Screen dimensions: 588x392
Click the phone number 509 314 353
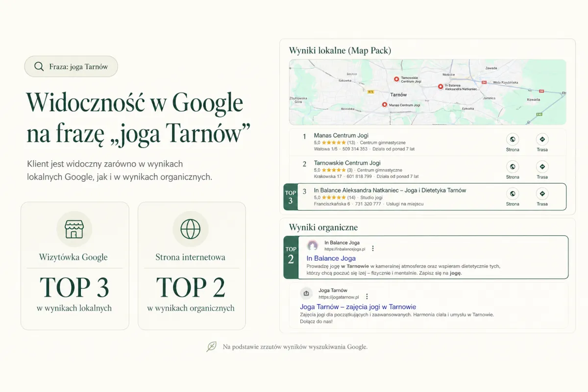tap(355, 149)
